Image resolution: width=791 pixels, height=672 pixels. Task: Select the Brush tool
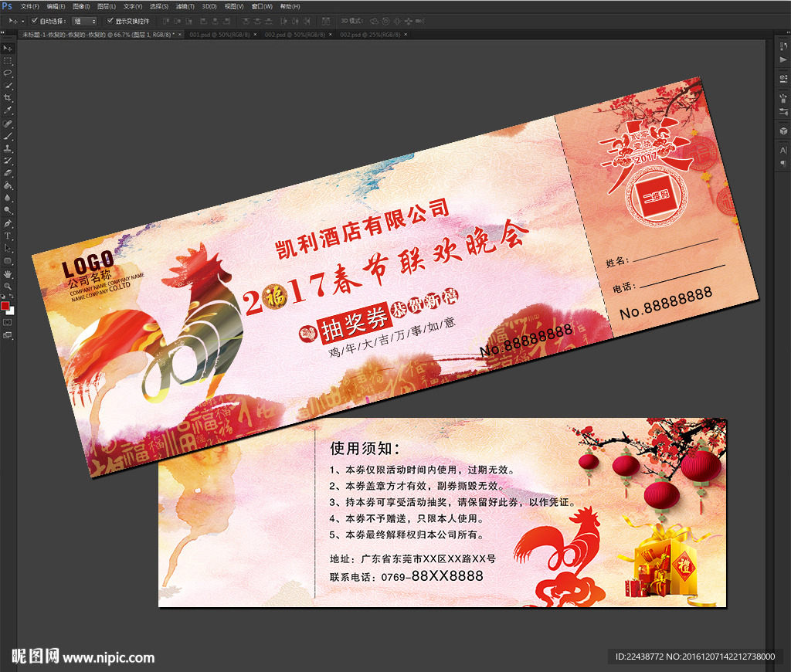[8, 136]
